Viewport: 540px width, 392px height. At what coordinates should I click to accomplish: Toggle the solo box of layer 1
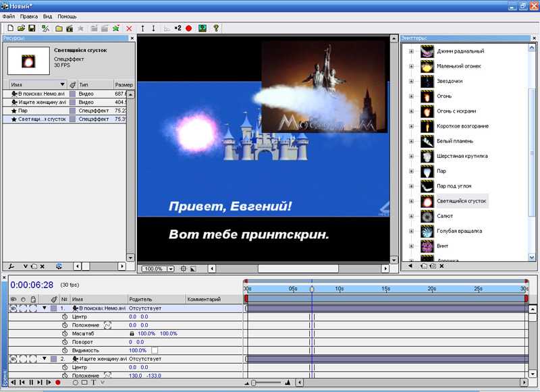click(23, 308)
